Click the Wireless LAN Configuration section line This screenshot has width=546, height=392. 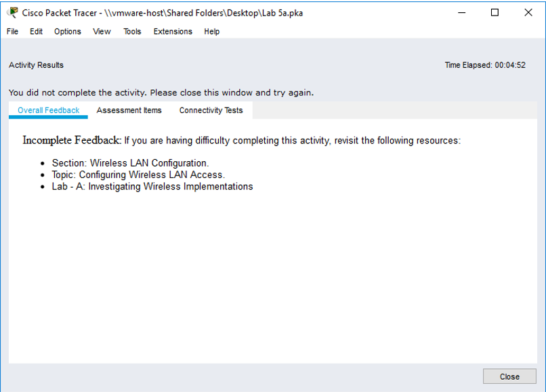coord(130,163)
